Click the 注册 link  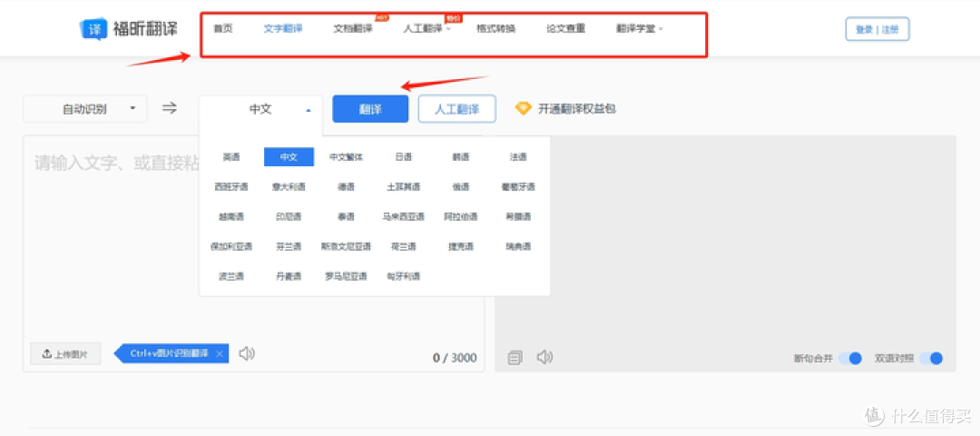pos(891,29)
